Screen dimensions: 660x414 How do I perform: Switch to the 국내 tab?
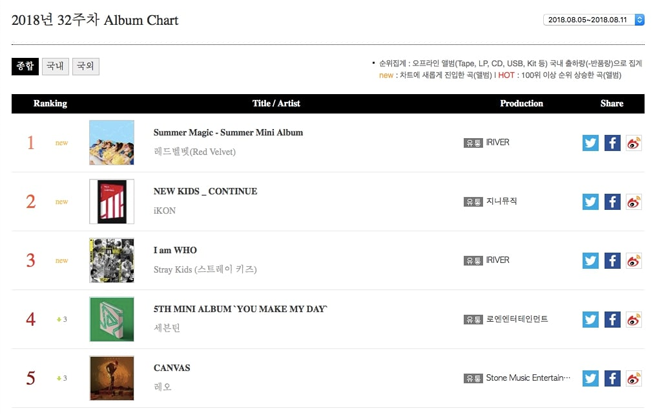click(55, 67)
